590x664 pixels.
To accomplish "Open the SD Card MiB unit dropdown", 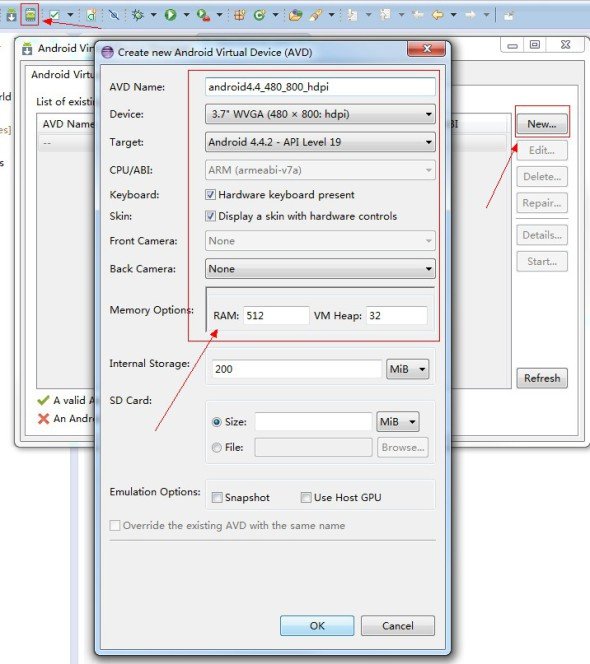I will 398,422.
